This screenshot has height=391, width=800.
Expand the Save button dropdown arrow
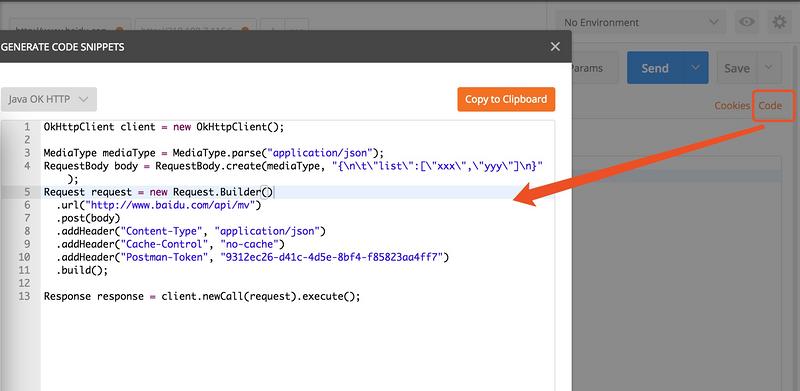coord(769,68)
